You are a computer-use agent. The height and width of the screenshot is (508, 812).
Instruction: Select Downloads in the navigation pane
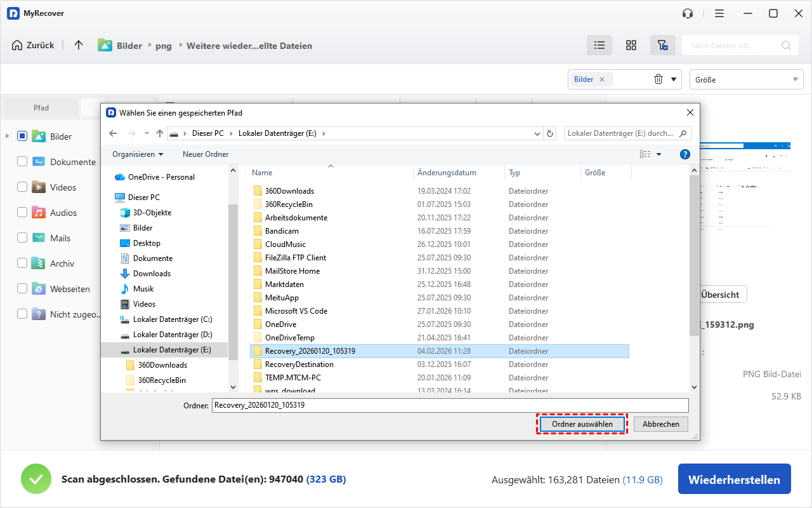tap(152, 274)
